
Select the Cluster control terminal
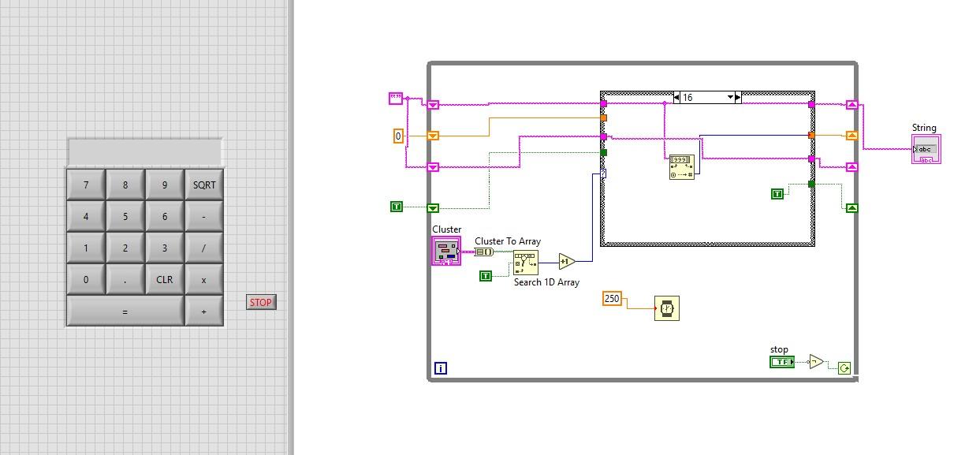(x=446, y=251)
